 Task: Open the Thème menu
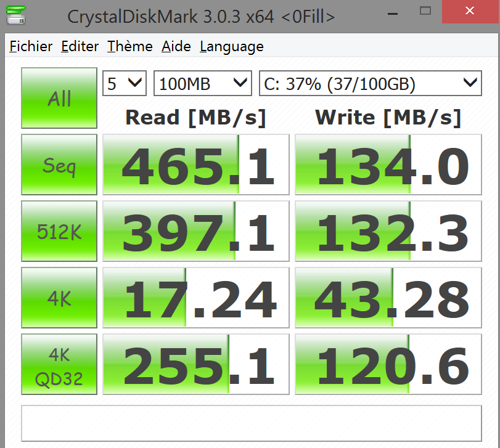[130, 46]
